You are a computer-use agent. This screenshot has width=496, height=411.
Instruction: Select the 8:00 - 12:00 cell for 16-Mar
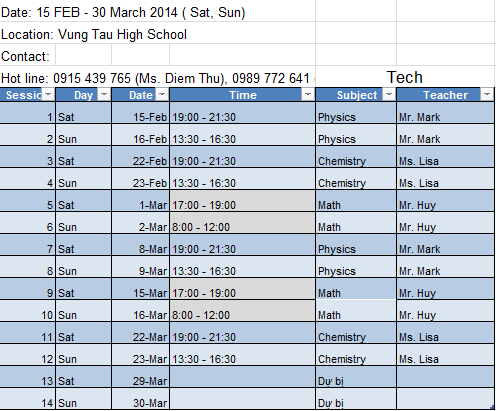tap(242, 311)
